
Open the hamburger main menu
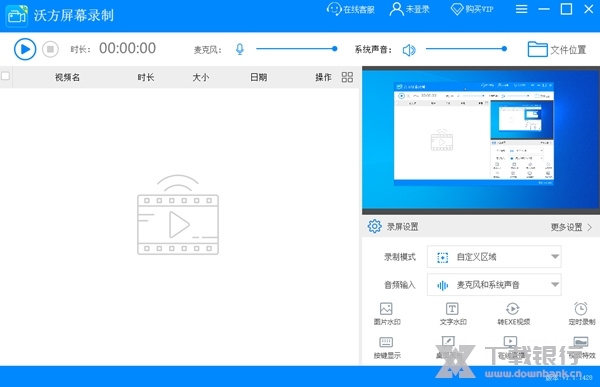pyautogui.click(x=521, y=9)
